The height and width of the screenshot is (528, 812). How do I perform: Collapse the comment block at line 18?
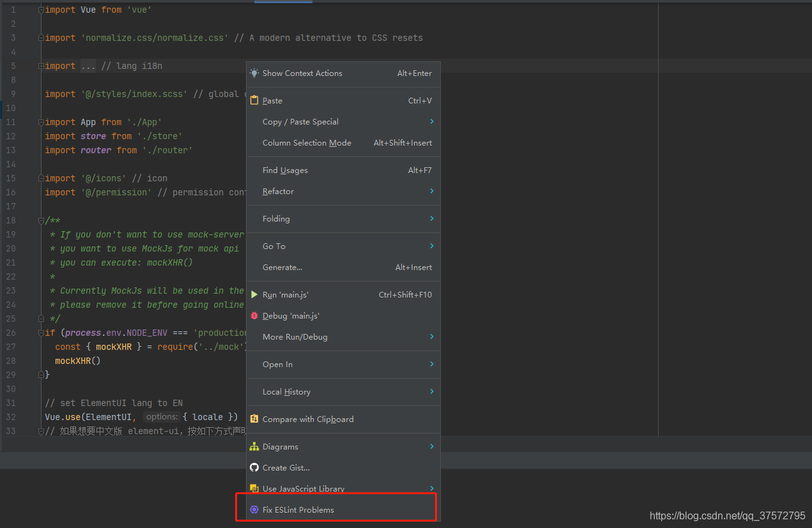(x=40, y=220)
